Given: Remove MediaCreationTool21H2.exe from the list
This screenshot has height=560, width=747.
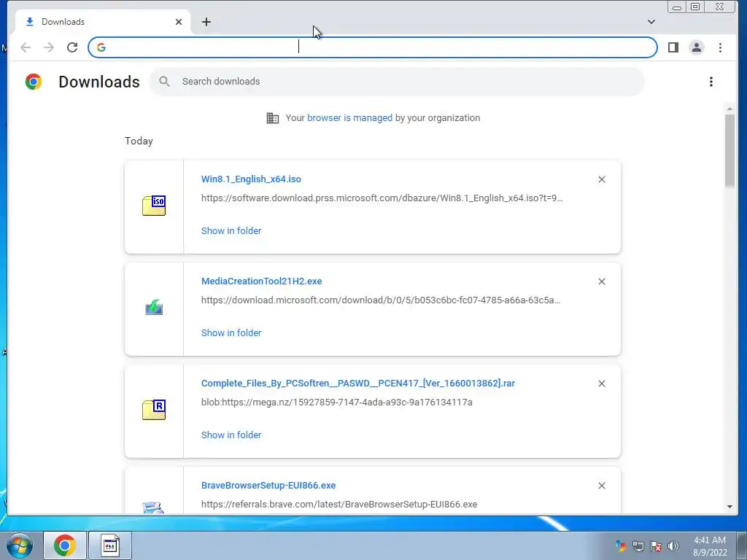Looking at the screenshot, I should (602, 281).
